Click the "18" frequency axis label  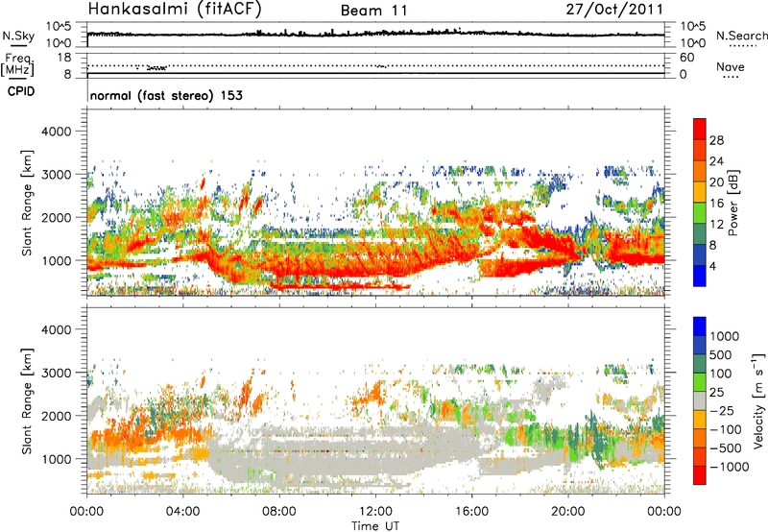tap(64, 58)
